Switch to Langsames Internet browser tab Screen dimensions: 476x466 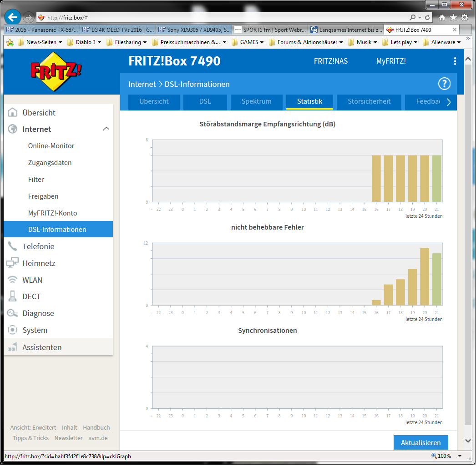pos(346,30)
